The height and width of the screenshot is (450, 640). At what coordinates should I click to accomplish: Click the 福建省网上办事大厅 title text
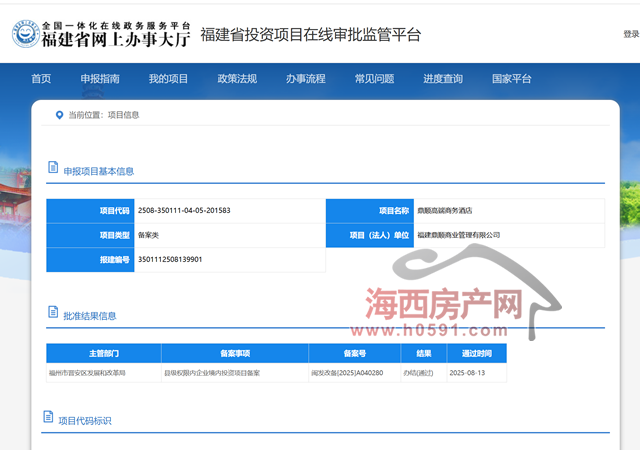pyautogui.click(x=116, y=40)
